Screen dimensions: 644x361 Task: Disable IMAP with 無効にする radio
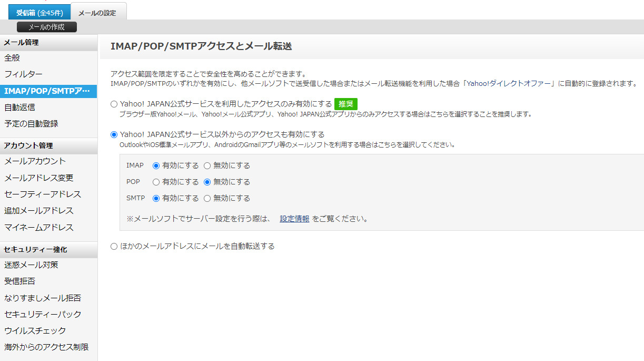pyautogui.click(x=207, y=165)
